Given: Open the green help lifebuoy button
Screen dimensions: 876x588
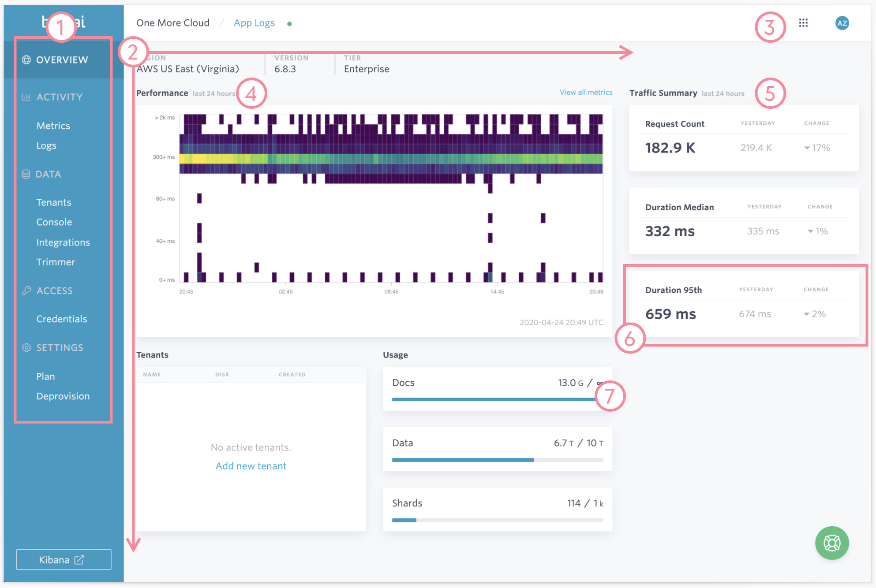Looking at the screenshot, I should click(x=832, y=543).
